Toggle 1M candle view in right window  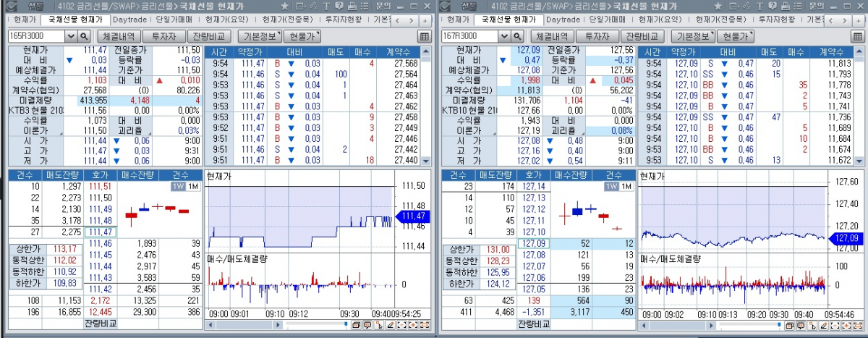pyautogui.click(x=626, y=187)
